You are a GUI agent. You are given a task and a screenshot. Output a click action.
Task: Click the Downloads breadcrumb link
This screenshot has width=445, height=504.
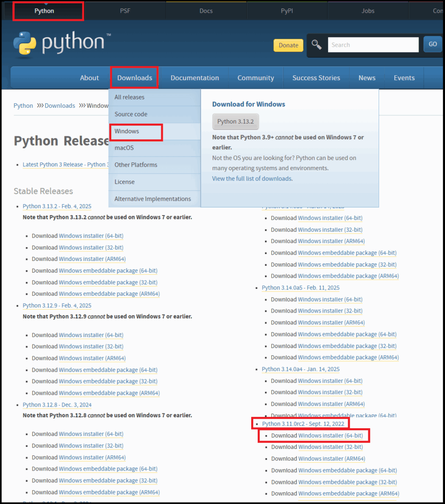coord(59,106)
